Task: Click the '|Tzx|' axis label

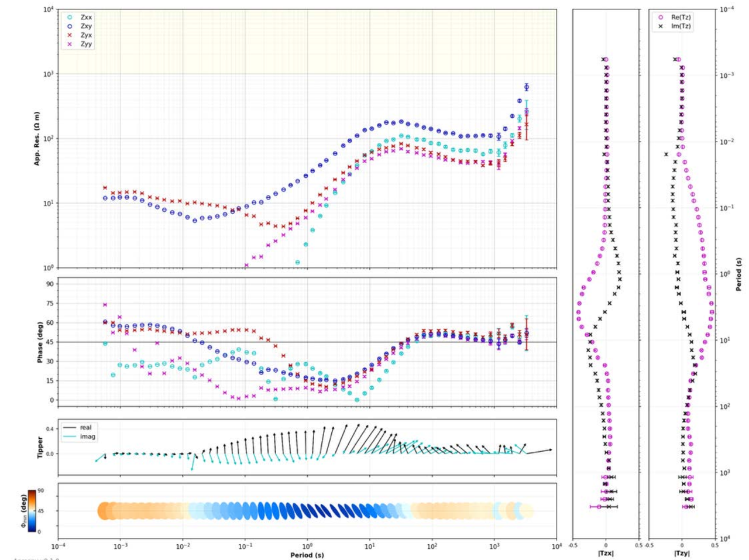Action: tap(606, 553)
